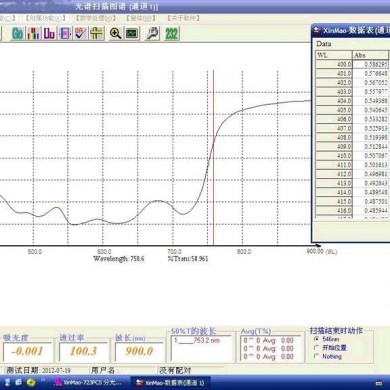The width and height of the screenshot is (390, 390).
Task: Open the 关于软件 menu
Action: point(183,18)
